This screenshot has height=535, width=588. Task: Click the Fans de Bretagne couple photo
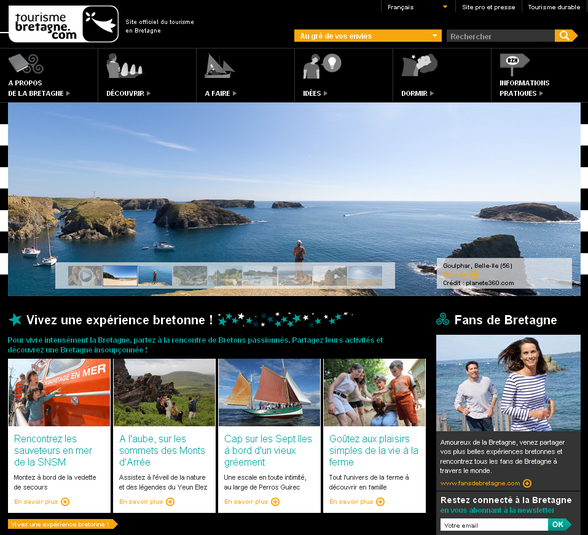(508, 383)
